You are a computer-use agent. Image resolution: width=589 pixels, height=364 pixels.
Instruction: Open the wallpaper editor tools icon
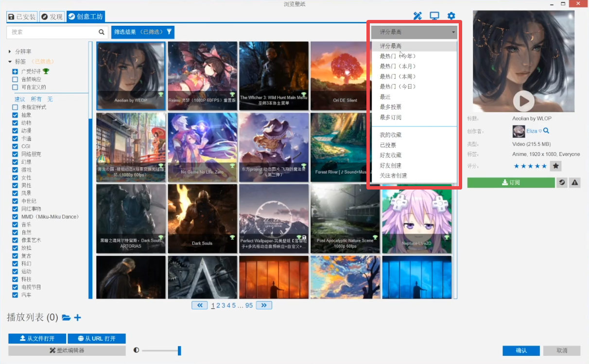coord(417,16)
